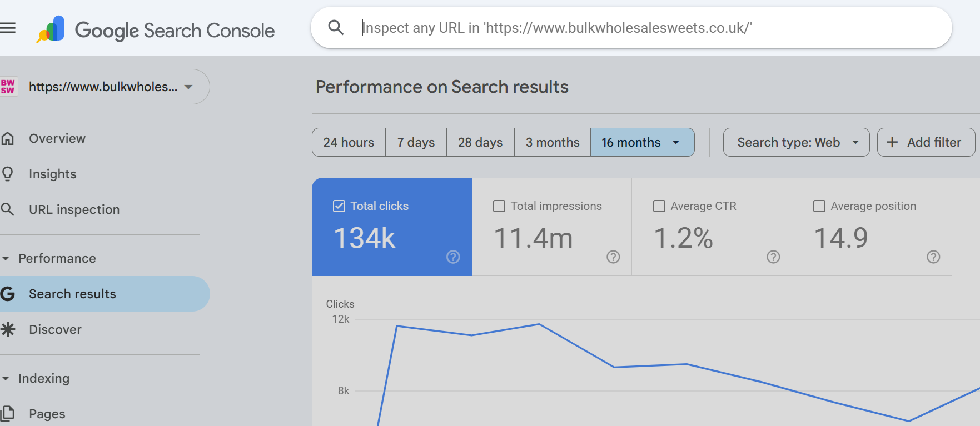980x426 pixels.
Task: Click the Add filter button
Action: [x=926, y=142]
